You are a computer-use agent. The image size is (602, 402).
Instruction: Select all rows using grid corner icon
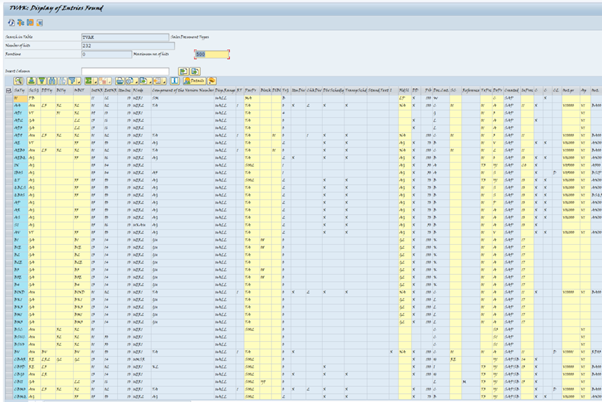[8, 91]
